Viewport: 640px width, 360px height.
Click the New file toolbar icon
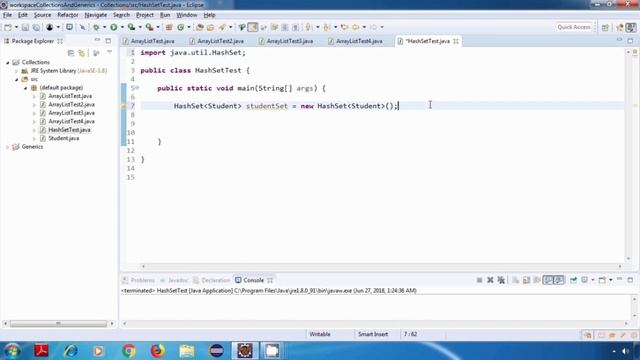pos(8,27)
